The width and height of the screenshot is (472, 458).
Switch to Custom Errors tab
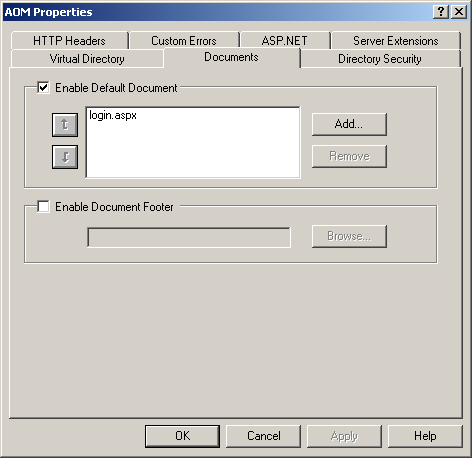184,41
